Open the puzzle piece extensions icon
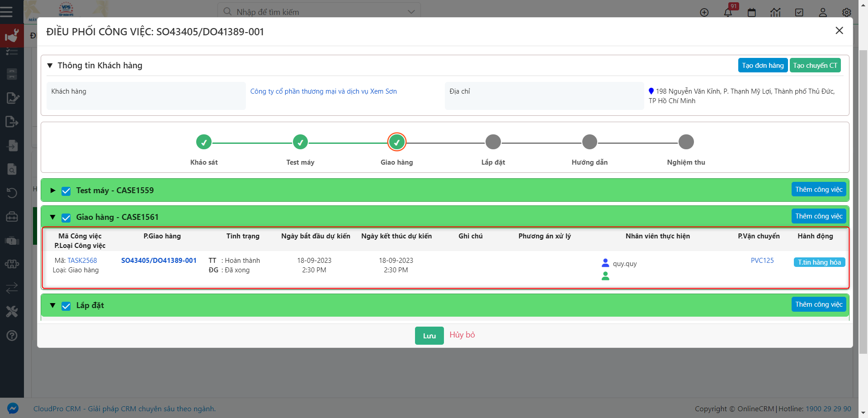 point(12,264)
